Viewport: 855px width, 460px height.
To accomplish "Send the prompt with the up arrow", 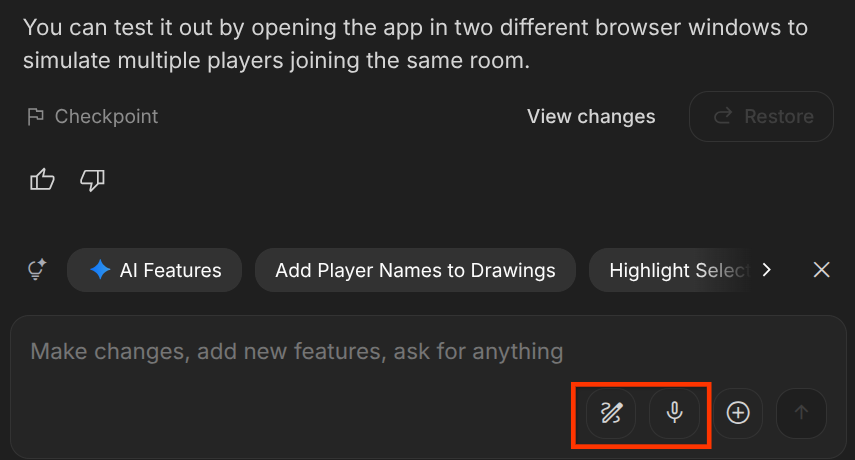I will coord(801,413).
